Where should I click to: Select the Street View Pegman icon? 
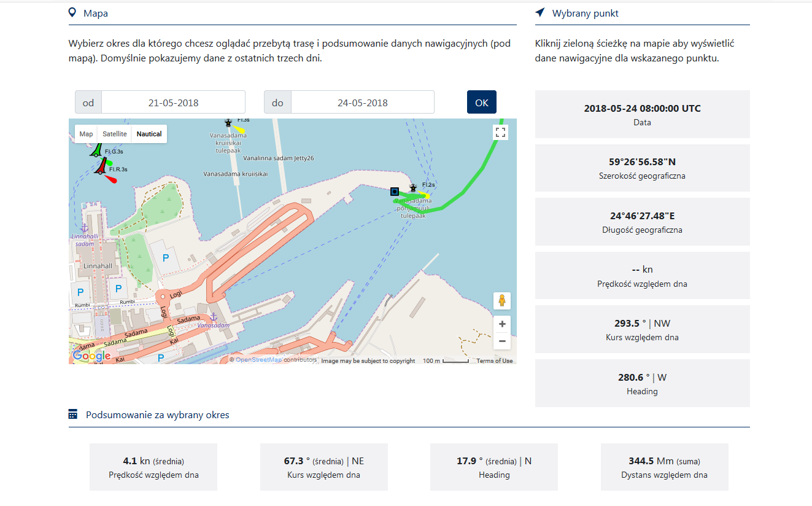pyautogui.click(x=501, y=301)
